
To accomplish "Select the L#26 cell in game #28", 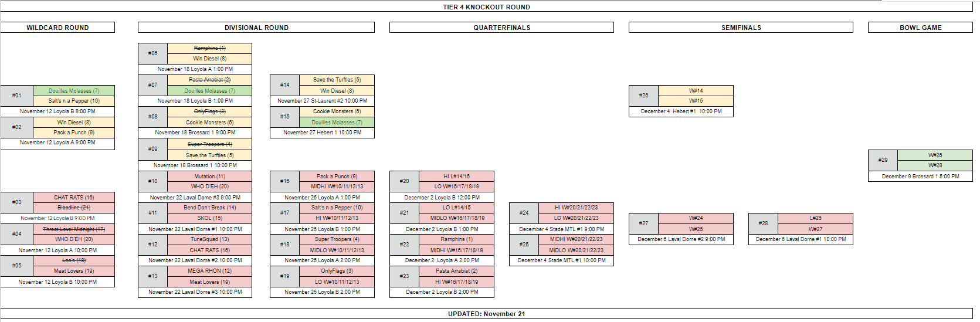I will click(816, 218).
